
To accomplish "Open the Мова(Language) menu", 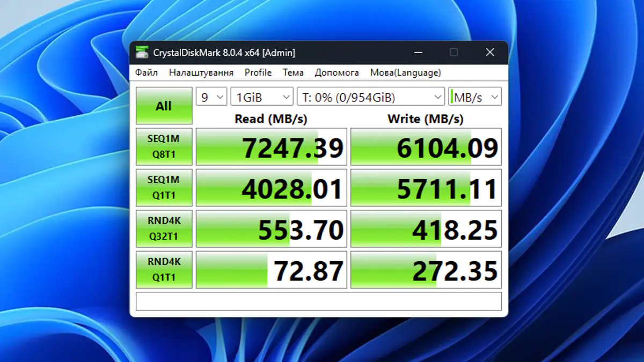I will [405, 72].
